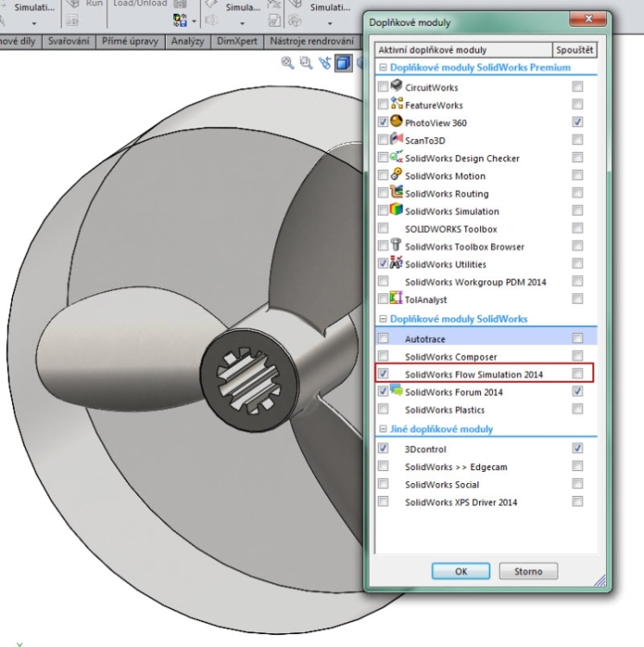Viewport: 644px width, 647px height.
Task: Click the Aktivní doplňkové moduly column header
Action: point(464,50)
